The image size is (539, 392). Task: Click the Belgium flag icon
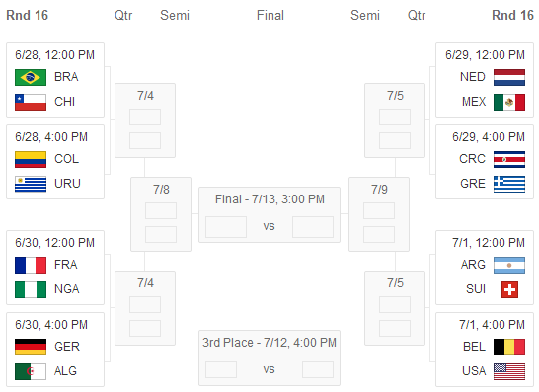point(509,347)
